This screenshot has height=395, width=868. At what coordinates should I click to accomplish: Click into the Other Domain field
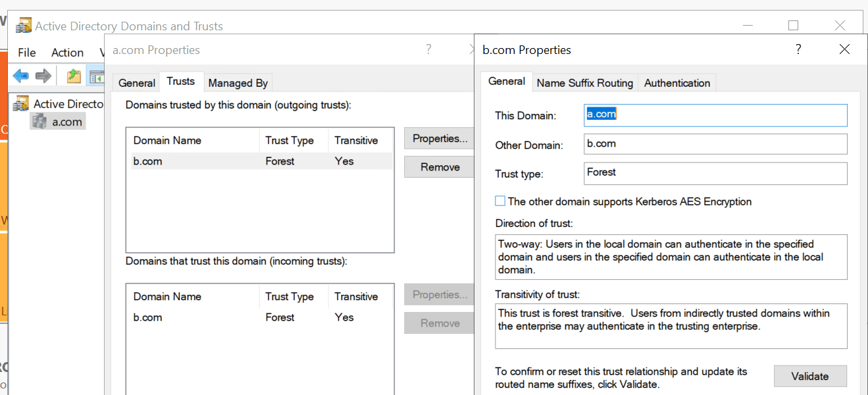[715, 144]
